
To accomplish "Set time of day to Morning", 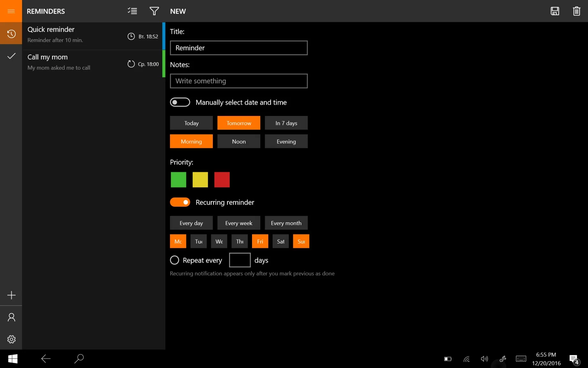I will (191, 142).
